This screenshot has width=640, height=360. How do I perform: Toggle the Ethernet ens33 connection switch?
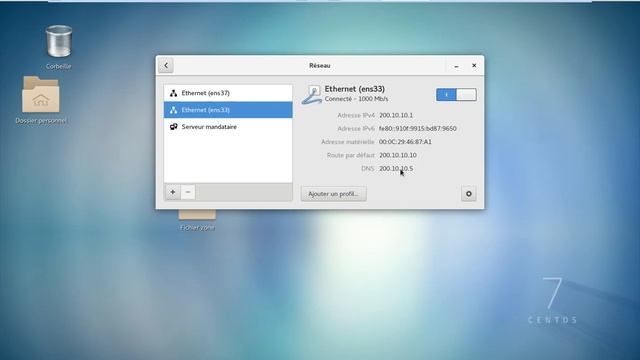click(x=456, y=95)
